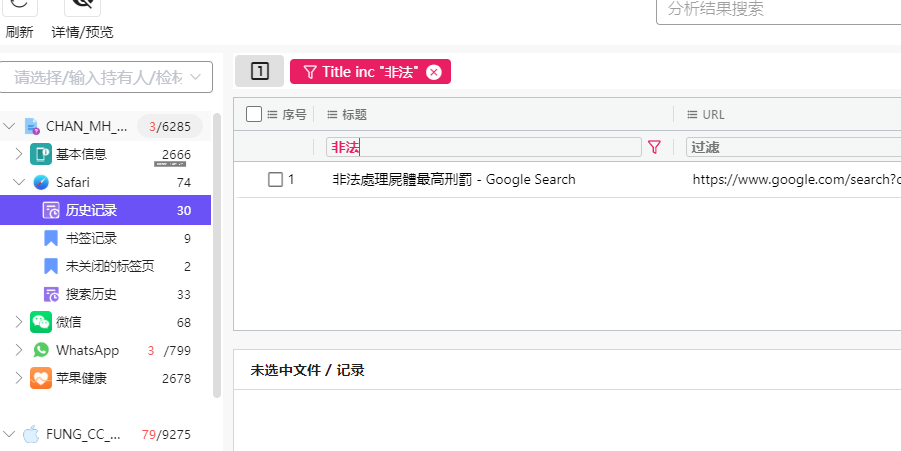Screen dimensions: 901x451
Task: Open the 持有人/检材 selector dropdown
Action: tap(106, 77)
